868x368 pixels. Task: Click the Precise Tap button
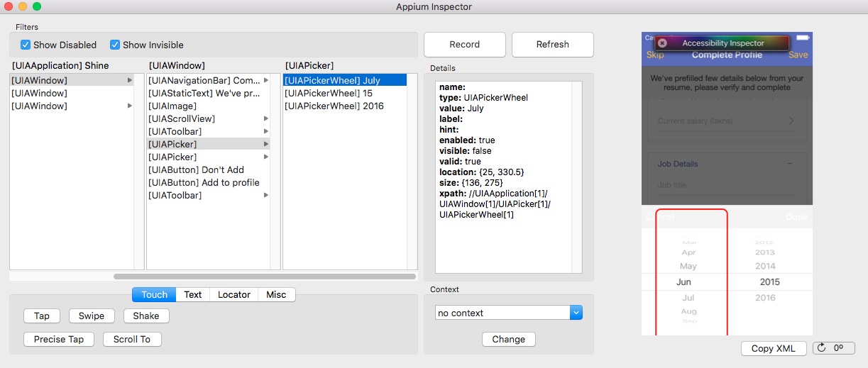click(59, 340)
